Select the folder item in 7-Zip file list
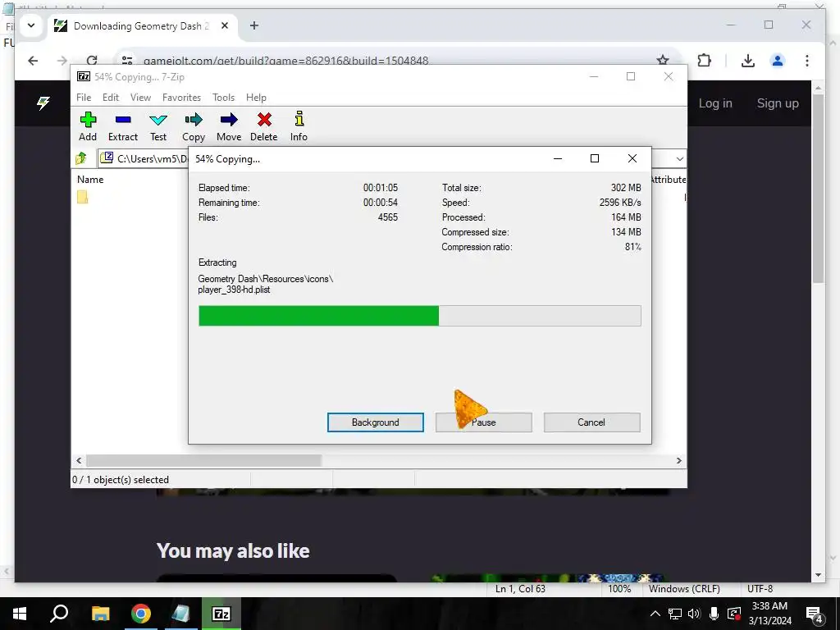Screen dimensions: 840x630 coord(83,197)
